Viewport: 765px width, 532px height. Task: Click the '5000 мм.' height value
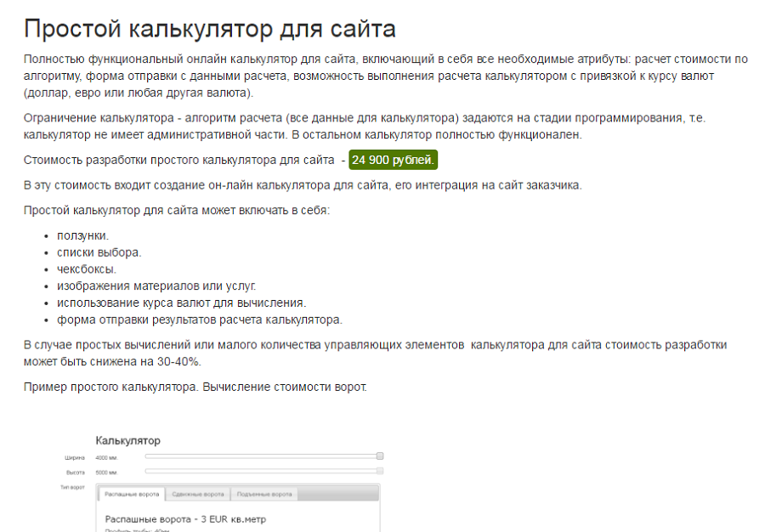pos(106,473)
